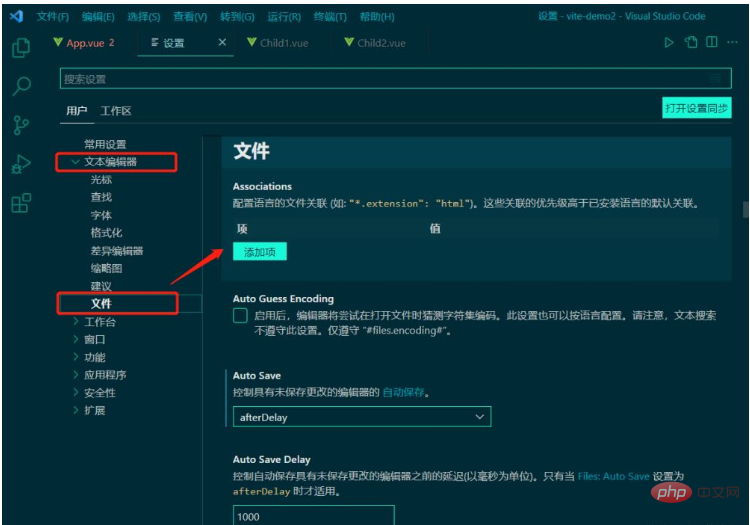Open the Auto Save afterDelay dropdown
Image resolution: width=750 pixels, height=525 pixels.
[362, 417]
